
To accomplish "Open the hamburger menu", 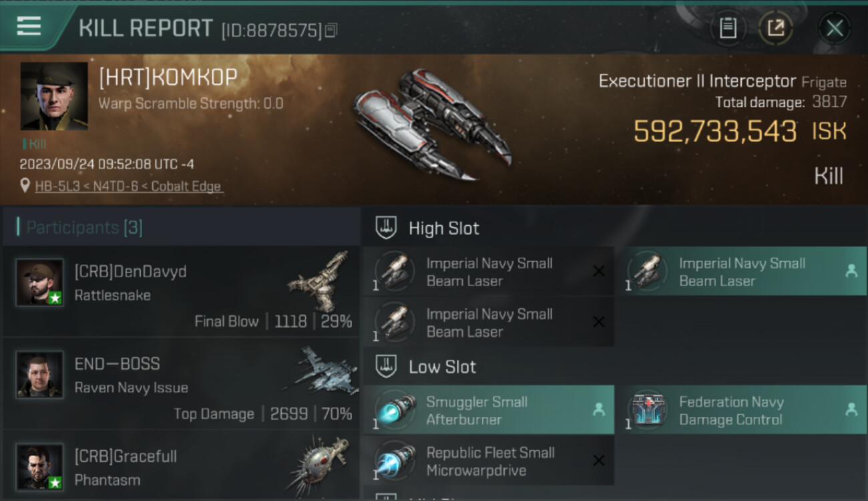I will [29, 27].
